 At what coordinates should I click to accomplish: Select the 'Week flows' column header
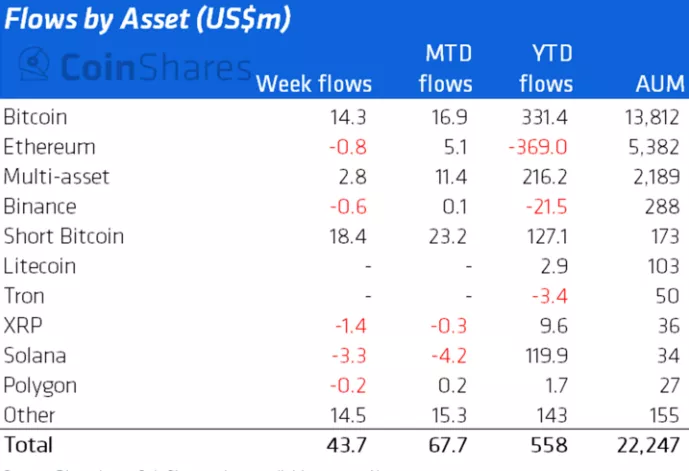coord(313,84)
